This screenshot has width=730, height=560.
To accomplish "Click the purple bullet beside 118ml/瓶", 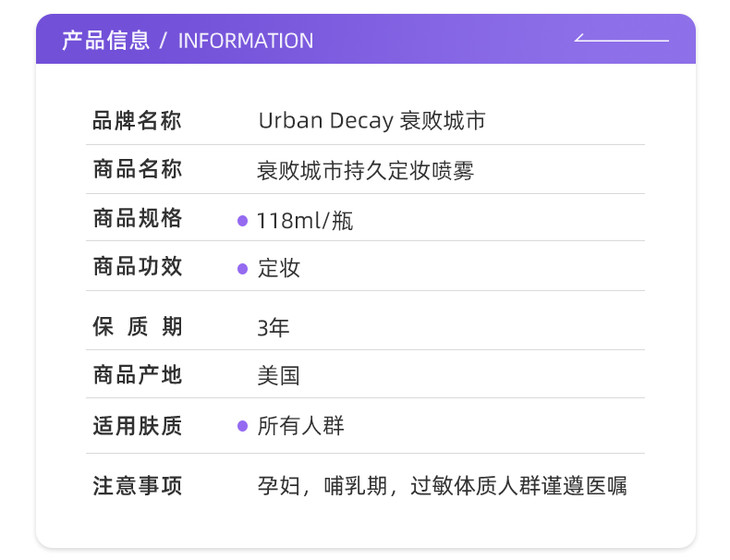I will pos(242,220).
